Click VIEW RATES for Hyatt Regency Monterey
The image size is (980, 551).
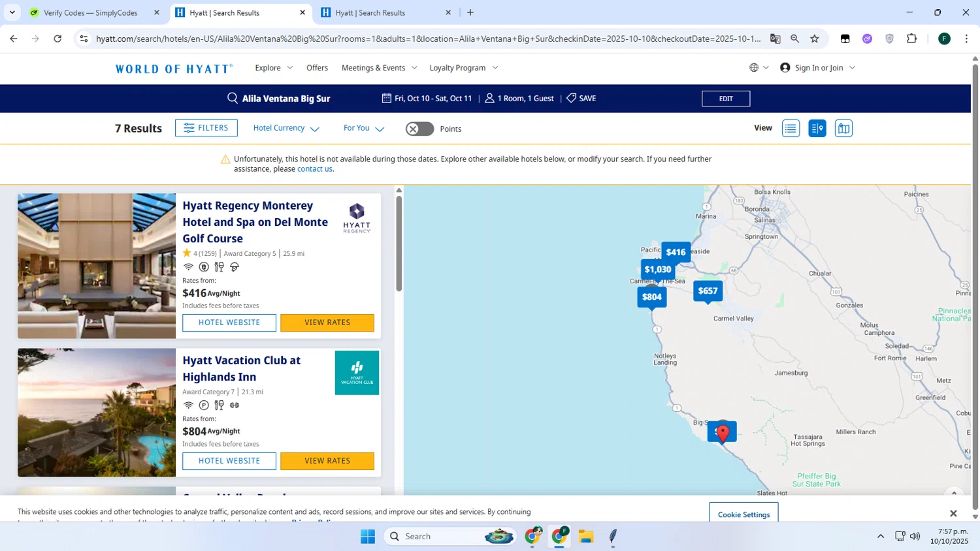click(327, 323)
